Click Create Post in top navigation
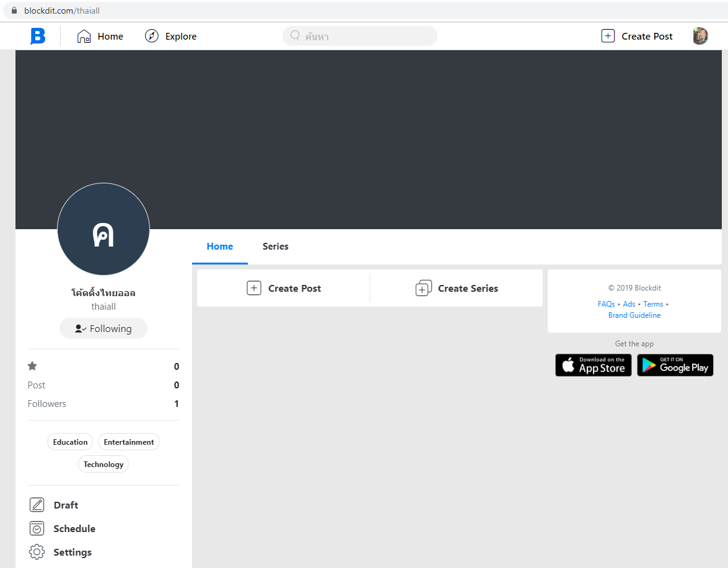 (x=637, y=36)
